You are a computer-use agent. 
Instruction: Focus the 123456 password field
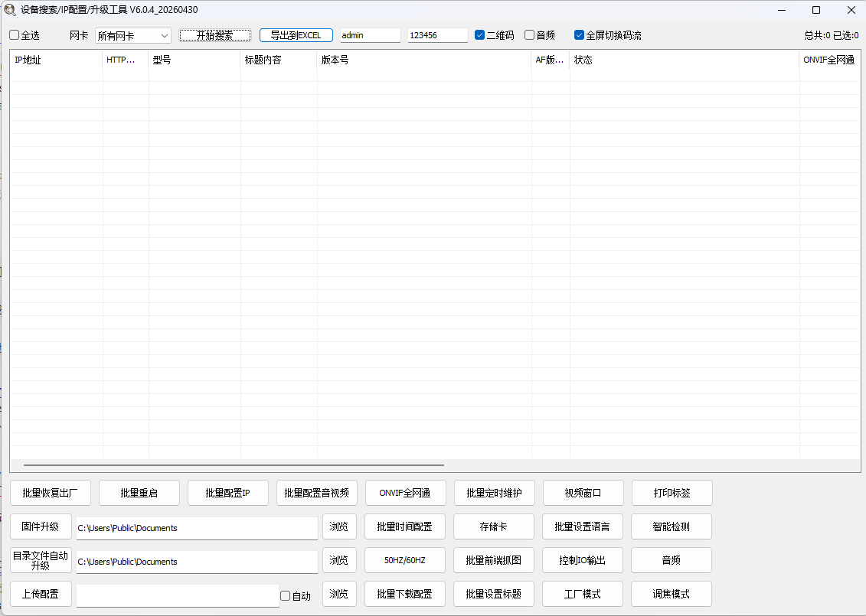pyautogui.click(x=437, y=35)
